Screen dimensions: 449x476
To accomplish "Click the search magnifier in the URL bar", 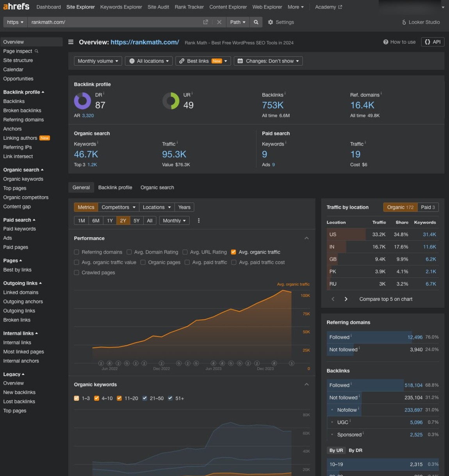I will (x=256, y=22).
